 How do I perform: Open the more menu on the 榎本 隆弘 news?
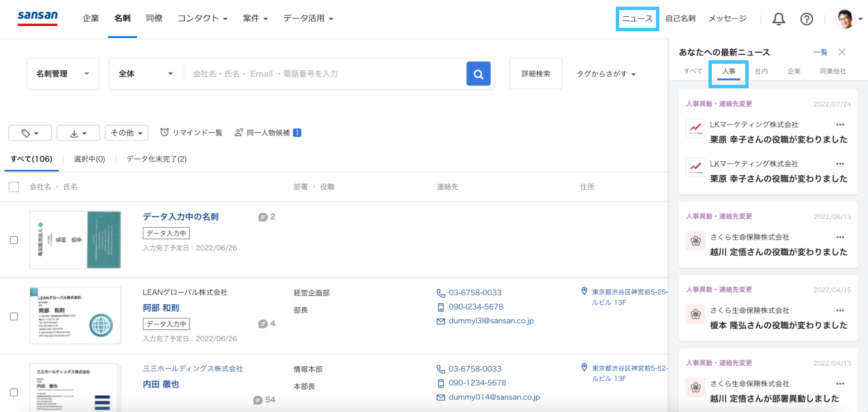pos(840,310)
